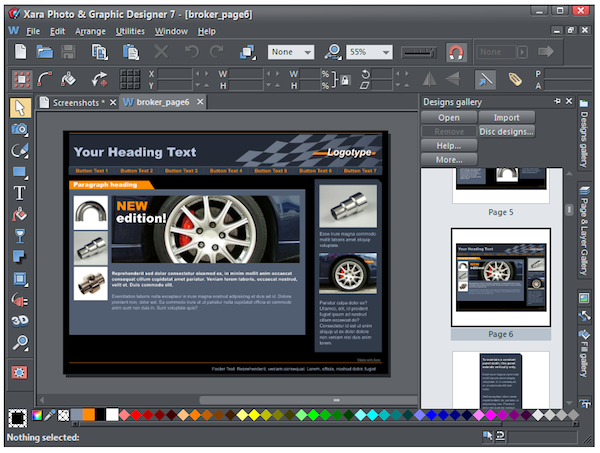Screen dimensions: 600x453
Task: Toggle the magnetic snap button
Action: coord(456,52)
